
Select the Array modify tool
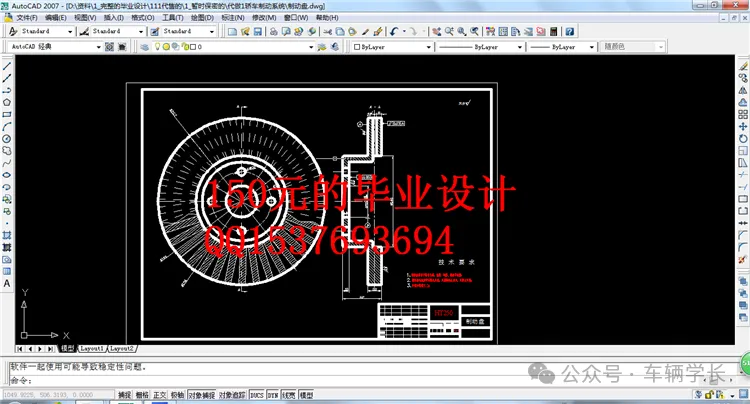point(743,114)
